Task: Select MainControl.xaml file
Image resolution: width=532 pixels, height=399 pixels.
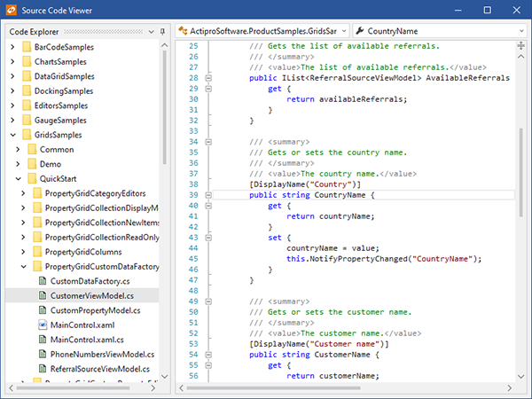Action: pyautogui.click(x=82, y=325)
